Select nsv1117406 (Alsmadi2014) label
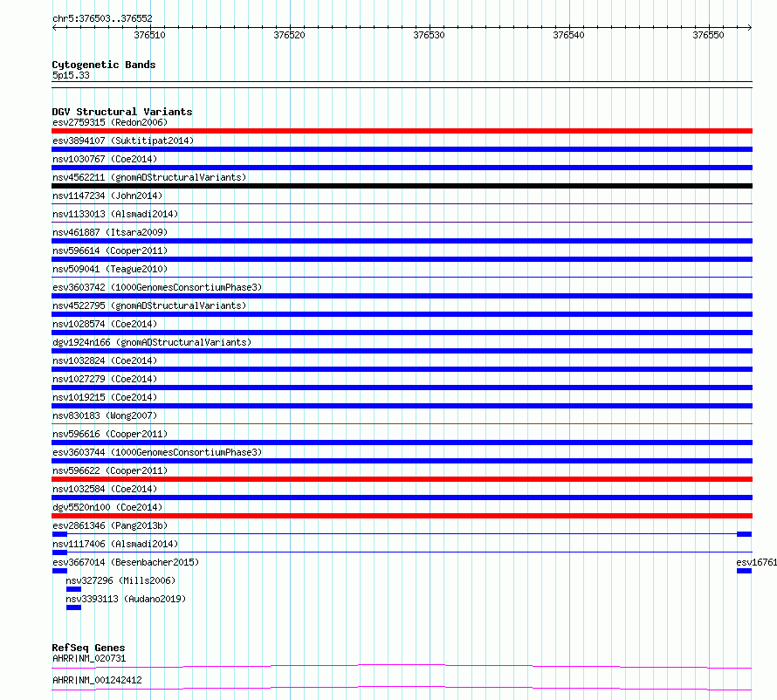 (115, 544)
